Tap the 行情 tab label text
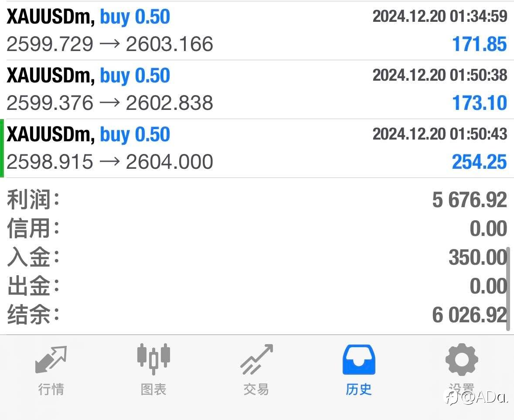Screen dimensions: 514x420 (x=51, y=389)
